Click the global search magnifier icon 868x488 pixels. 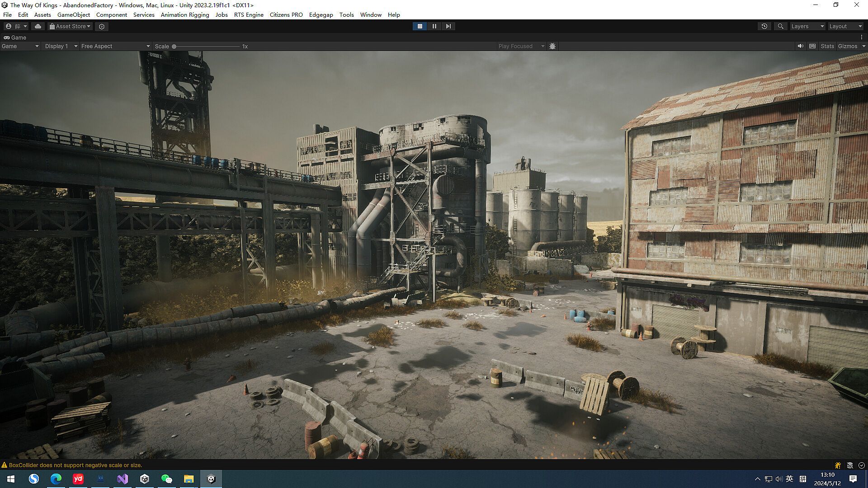coord(780,26)
